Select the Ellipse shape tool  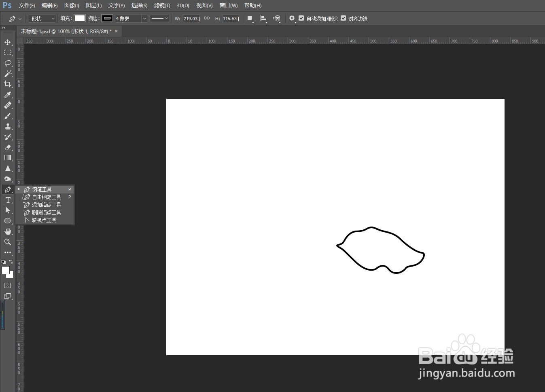coord(8,221)
